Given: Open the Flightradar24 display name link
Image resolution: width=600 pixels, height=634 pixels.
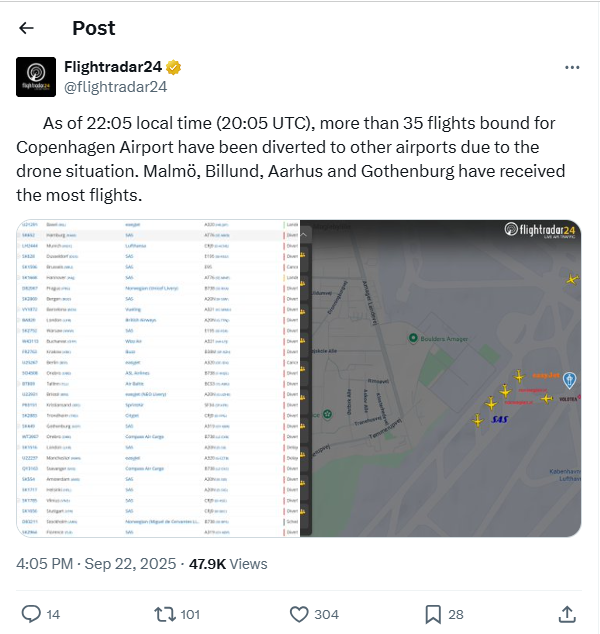Looking at the screenshot, I should 112,68.
